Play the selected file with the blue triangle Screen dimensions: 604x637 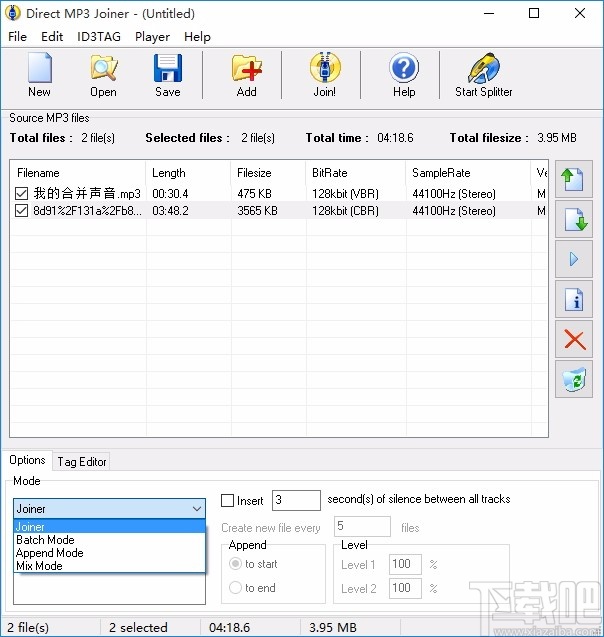coord(574,259)
